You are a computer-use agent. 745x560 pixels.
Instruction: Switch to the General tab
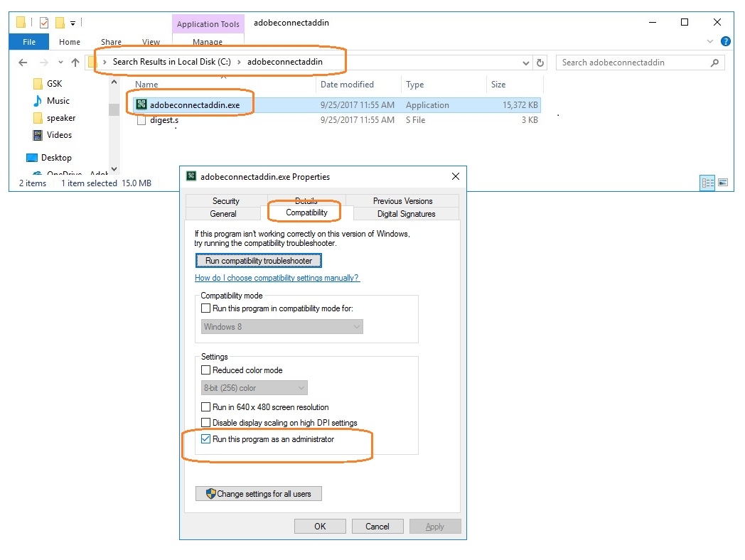223,214
